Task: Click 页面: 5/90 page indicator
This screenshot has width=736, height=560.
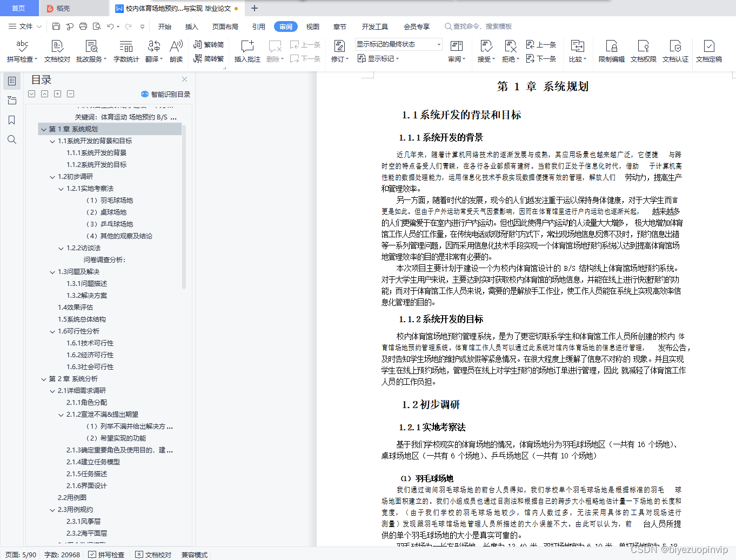Action: [21, 555]
